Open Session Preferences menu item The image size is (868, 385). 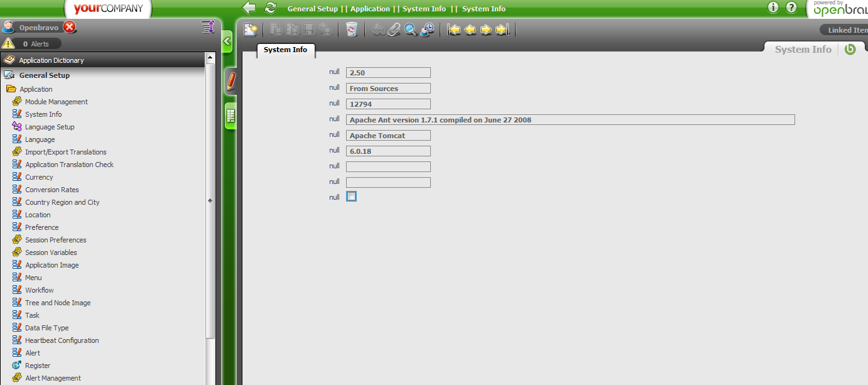tap(56, 240)
